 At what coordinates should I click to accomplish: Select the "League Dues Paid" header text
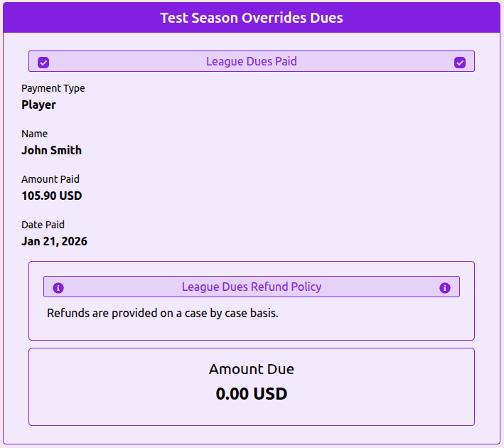(252, 61)
